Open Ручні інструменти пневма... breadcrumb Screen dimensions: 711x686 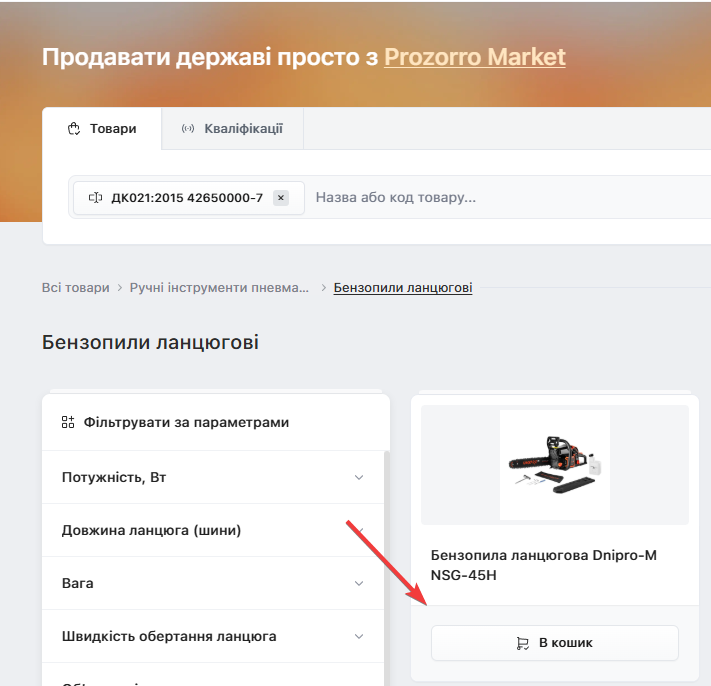tap(219, 287)
